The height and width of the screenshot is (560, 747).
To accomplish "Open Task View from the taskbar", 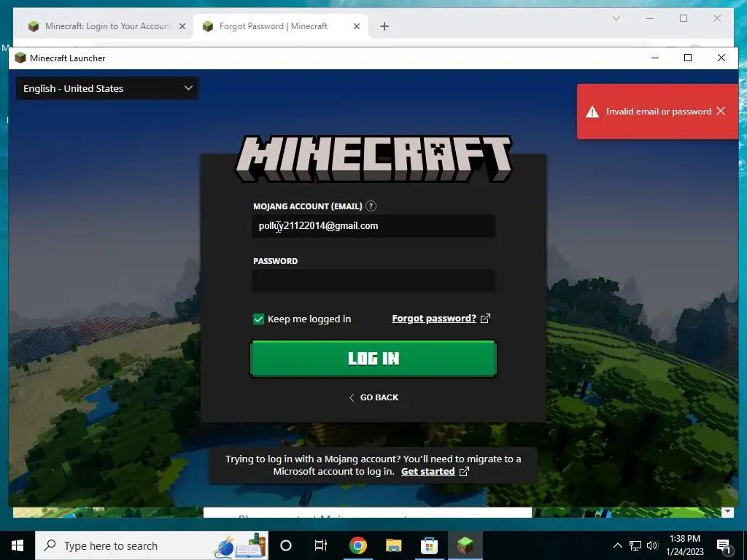I will pyautogui.click(x=321, y=545).
